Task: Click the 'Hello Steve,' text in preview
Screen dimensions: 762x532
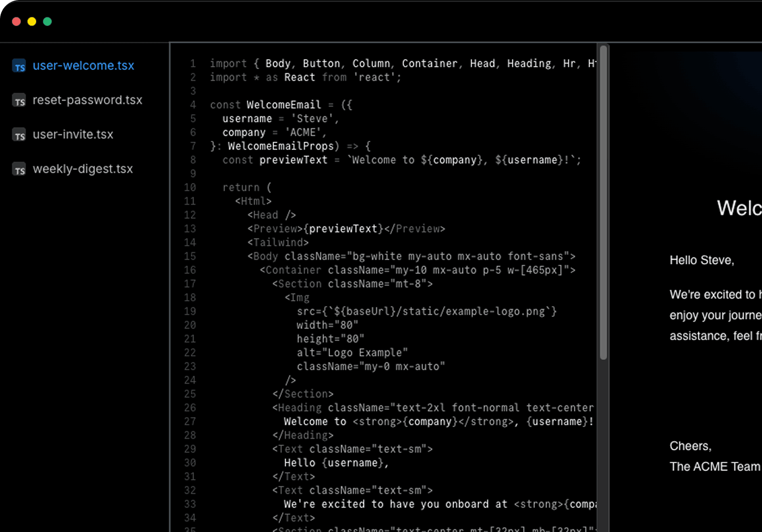Action: coord(702,260)
